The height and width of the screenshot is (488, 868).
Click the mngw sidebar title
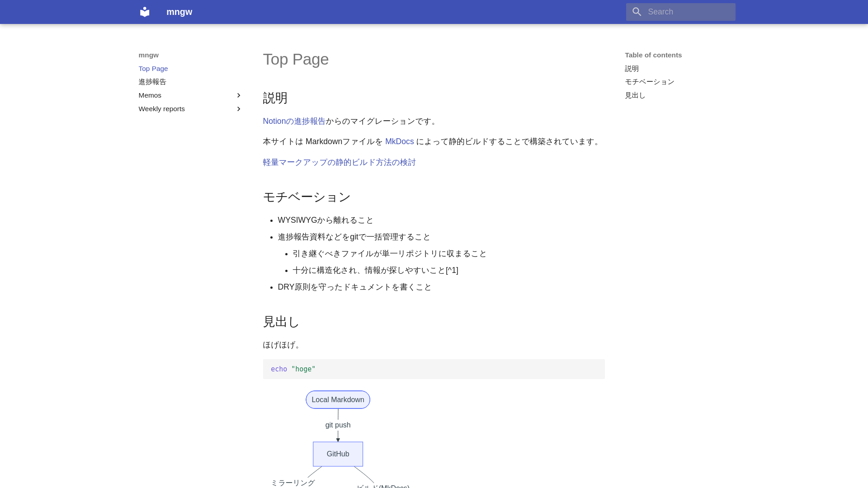149,55
